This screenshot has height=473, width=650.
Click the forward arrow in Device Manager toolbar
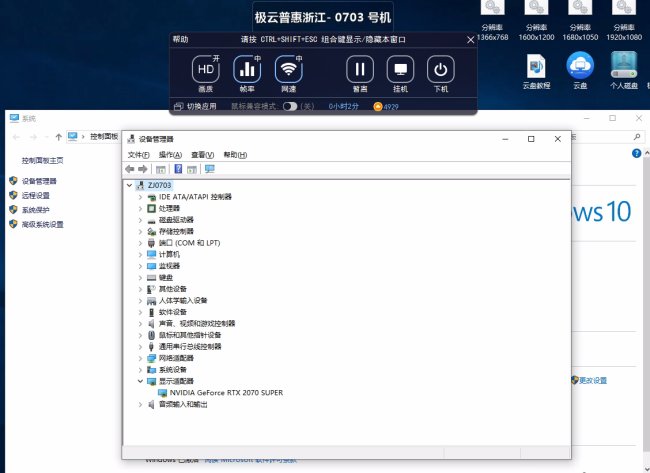pyautogui.click(x=143, y=169)
